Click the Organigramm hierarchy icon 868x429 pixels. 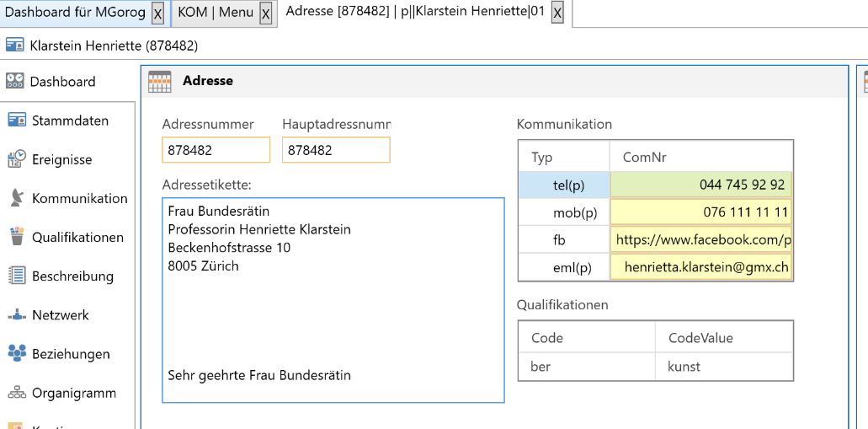[17, 393]
